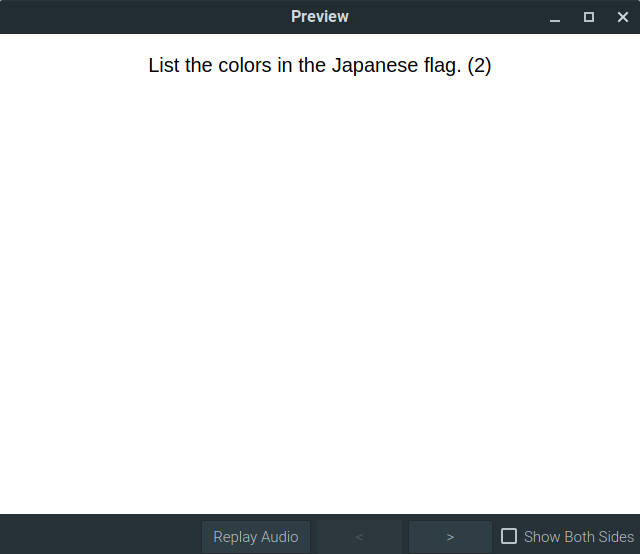
Task: Click empty title bar area left of Preview
Action: click(140, 17)
